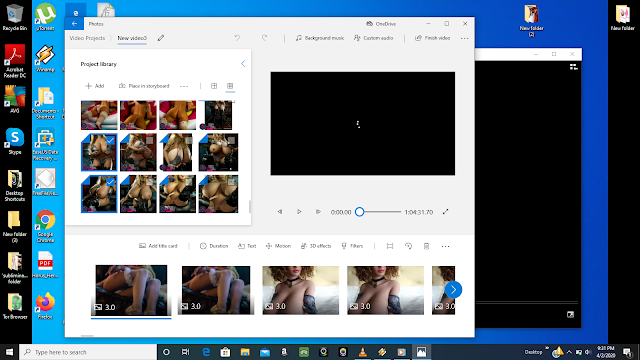Uncheck the selected thumbnail checkbox in bottom library row
640x360 pixels.
click(110, 182)
